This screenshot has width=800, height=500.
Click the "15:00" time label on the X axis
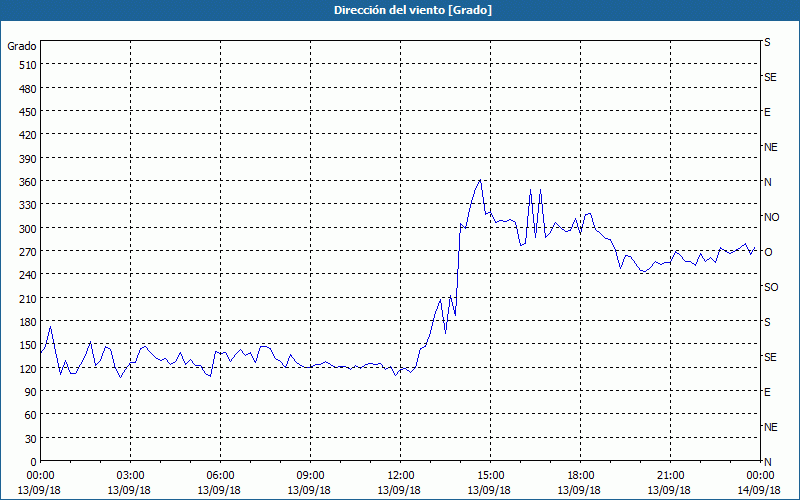click(491, 476)
